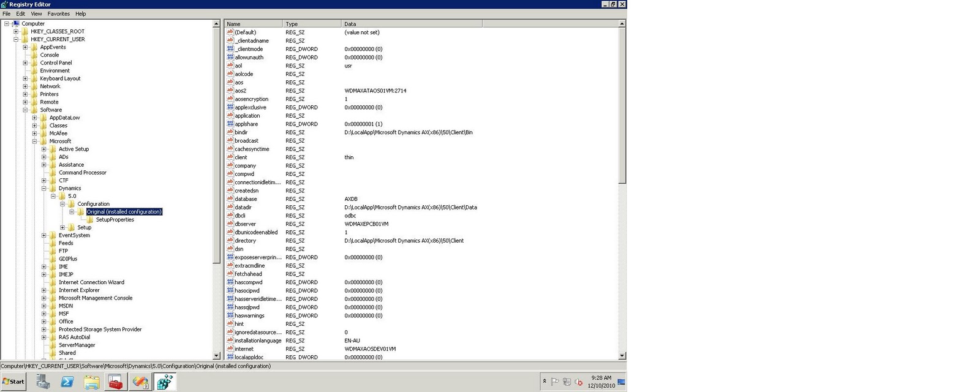This screenshot has width=980, height=392.
Task: Expand the HKEY_CLASSES_ROOT hive
Action: [x=16, y=31]
